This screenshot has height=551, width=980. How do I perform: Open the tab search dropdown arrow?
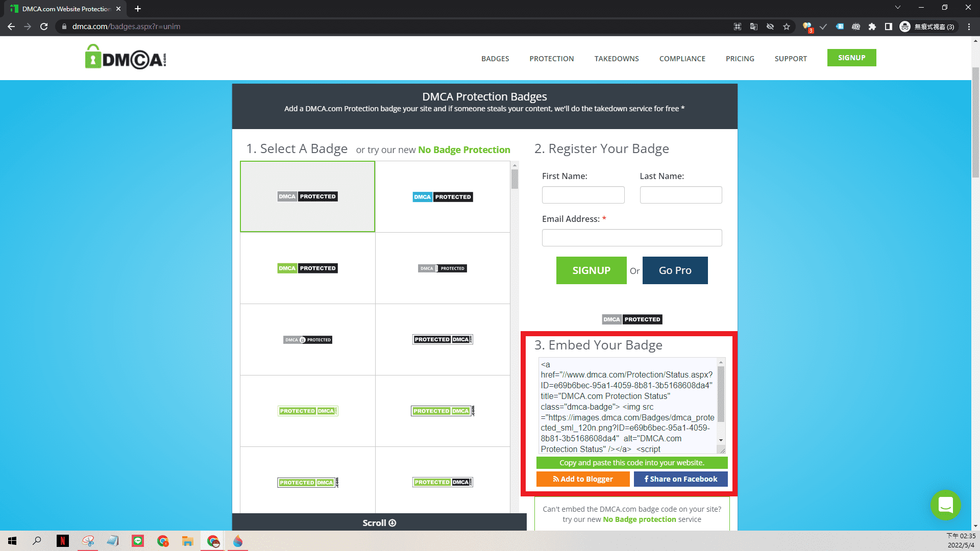(x=897, y=7)
